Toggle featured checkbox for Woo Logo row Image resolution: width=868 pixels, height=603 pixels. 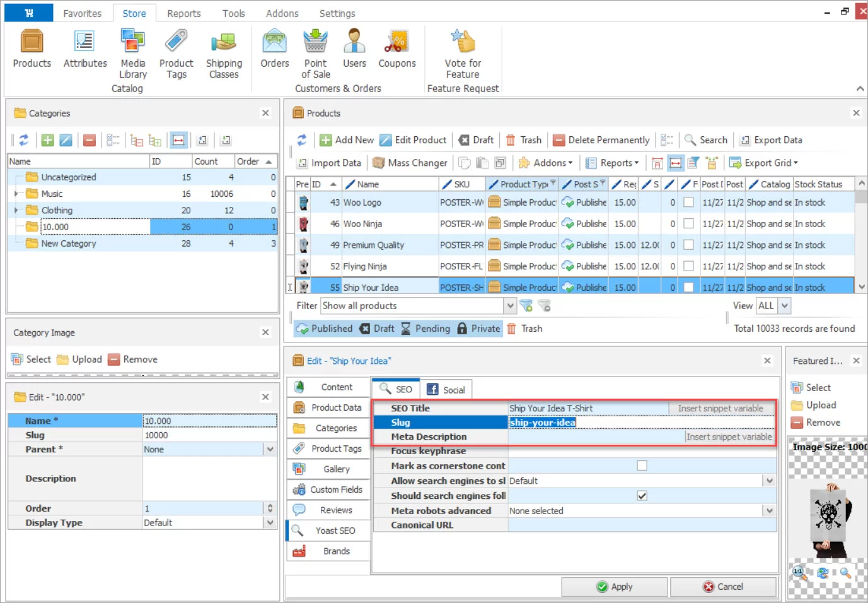(688, 202)
